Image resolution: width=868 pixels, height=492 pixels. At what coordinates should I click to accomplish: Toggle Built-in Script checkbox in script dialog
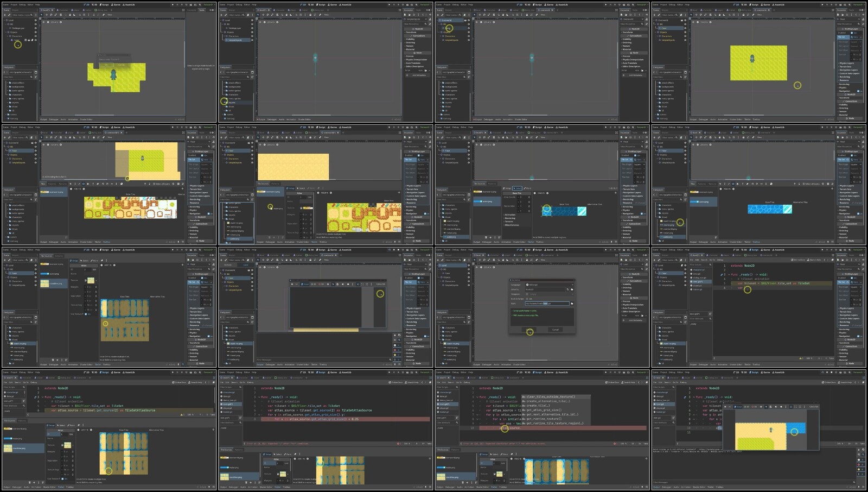[x=527, y=299]
